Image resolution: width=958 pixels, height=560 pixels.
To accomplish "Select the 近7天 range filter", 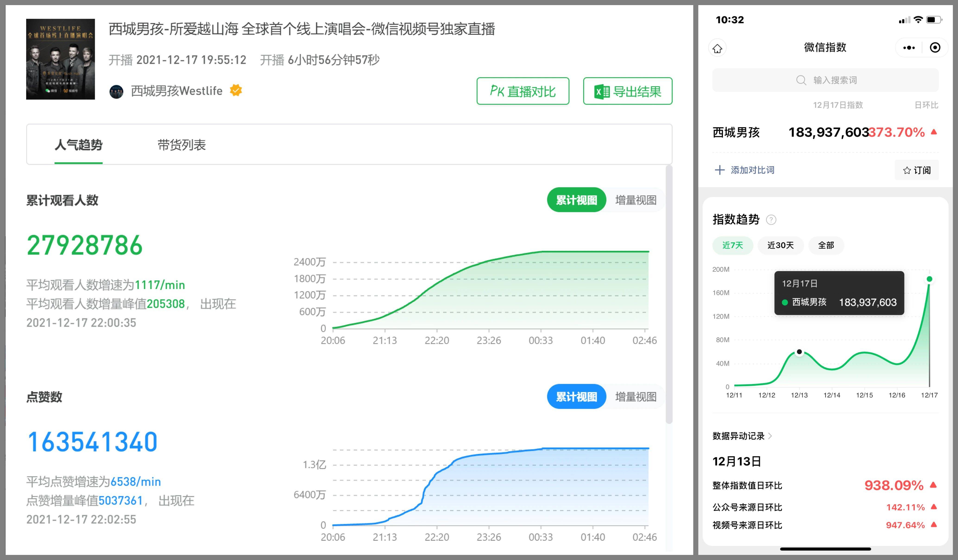I will tap(733, 245).
